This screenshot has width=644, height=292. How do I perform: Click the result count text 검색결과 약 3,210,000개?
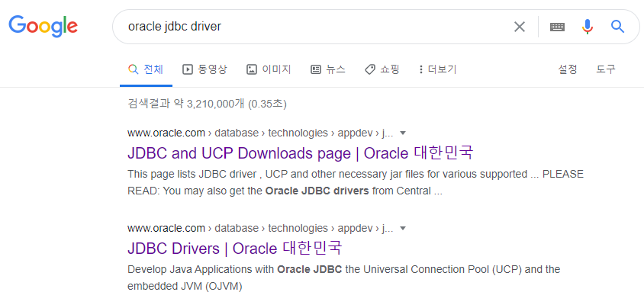tap(207, 104)
